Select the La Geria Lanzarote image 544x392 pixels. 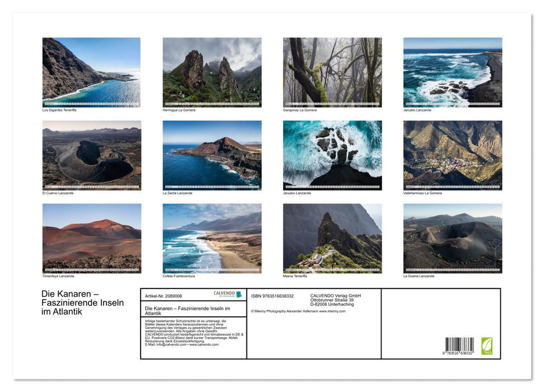[453, 238]
